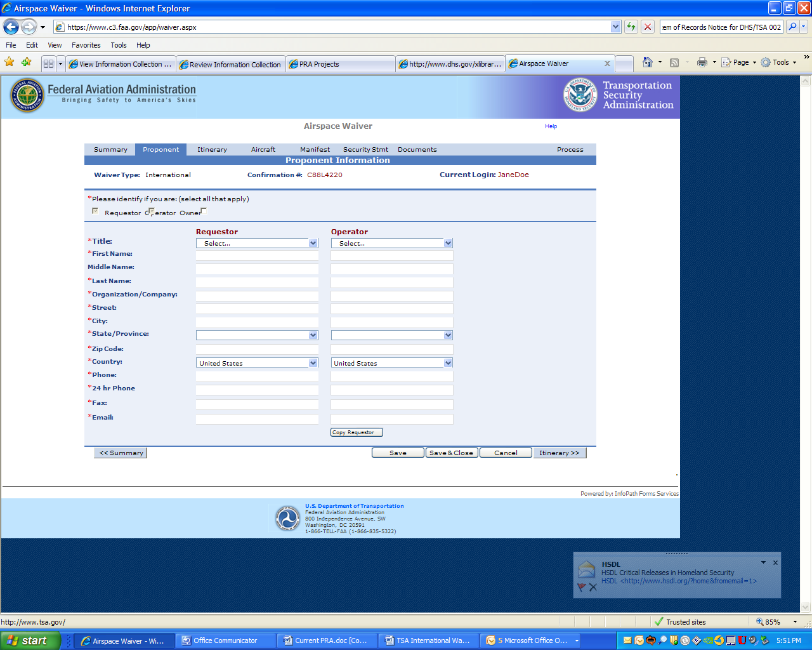This screenshot has width=812, height=650.
Task: Open the Requestor Title dropdown
Action: coord(257,243)
